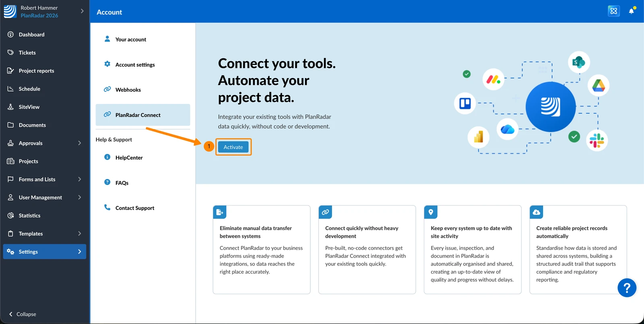Image resolution: width=644 pixels, height=324 pixels.
Task: Click the Connect your tools headline
Action: (x=277, y=80)
